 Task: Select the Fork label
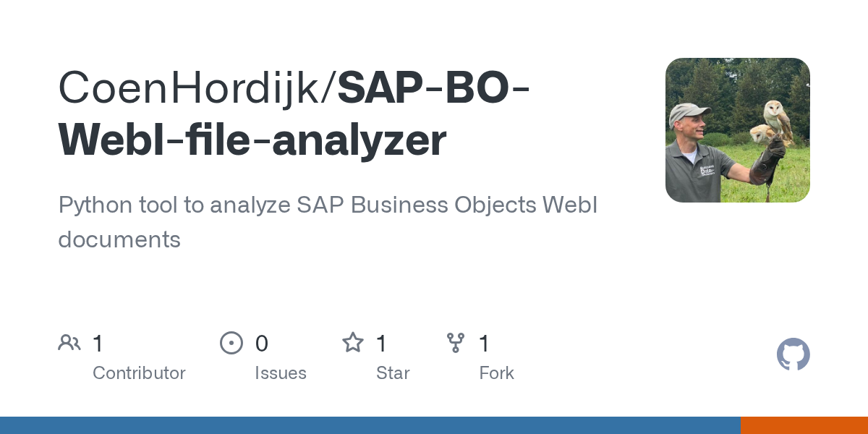click(496, 373)
